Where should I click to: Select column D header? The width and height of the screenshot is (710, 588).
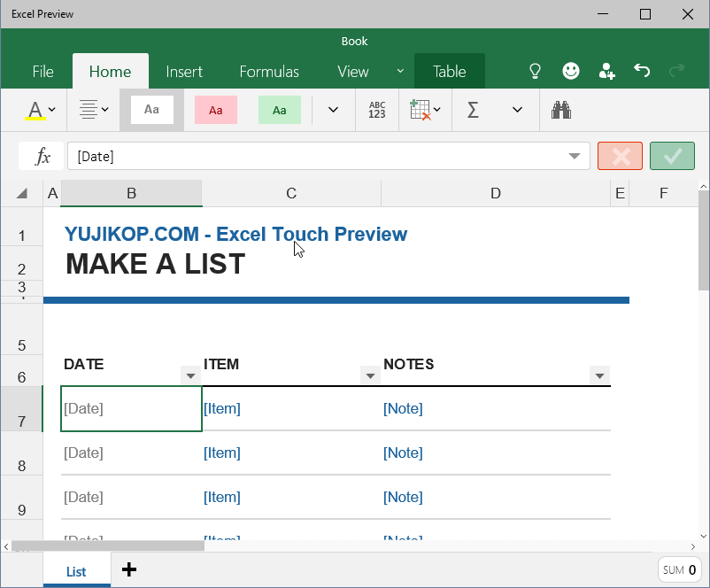[x=496, y=193]
